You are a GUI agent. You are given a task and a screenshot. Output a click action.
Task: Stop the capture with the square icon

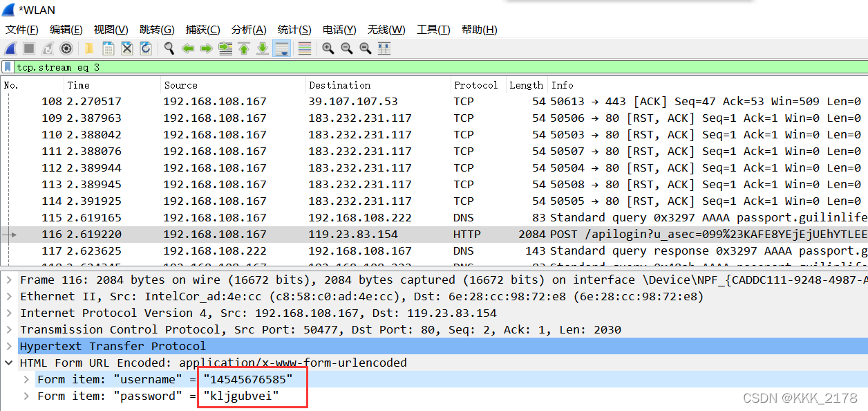coord(29,48)
